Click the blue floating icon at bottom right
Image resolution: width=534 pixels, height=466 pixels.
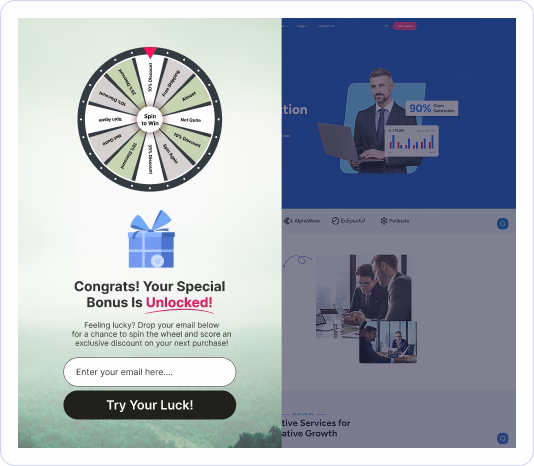click(x=503, y=438)
